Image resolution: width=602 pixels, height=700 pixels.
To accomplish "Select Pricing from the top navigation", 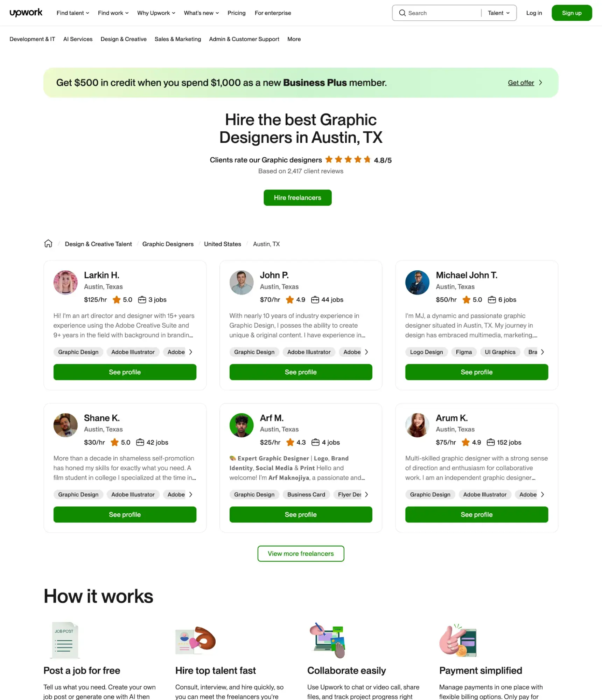I will 236,13.
